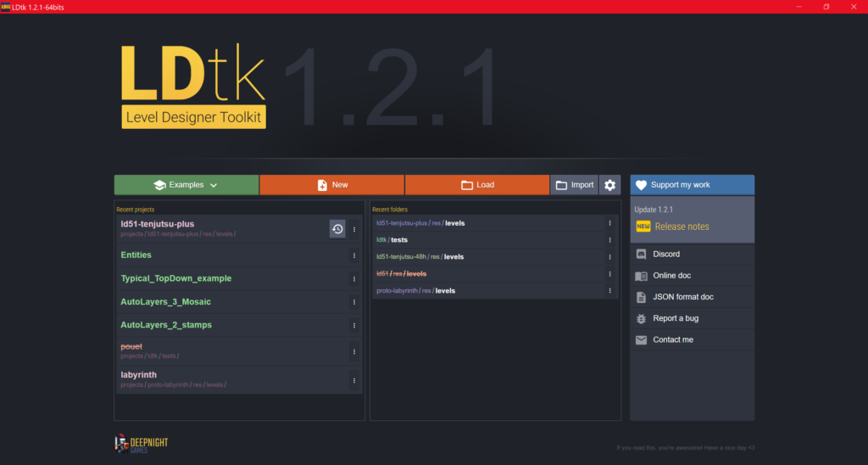Open the Discord link
The width and height of the screenshot is (868, 465).
point(692,254)
